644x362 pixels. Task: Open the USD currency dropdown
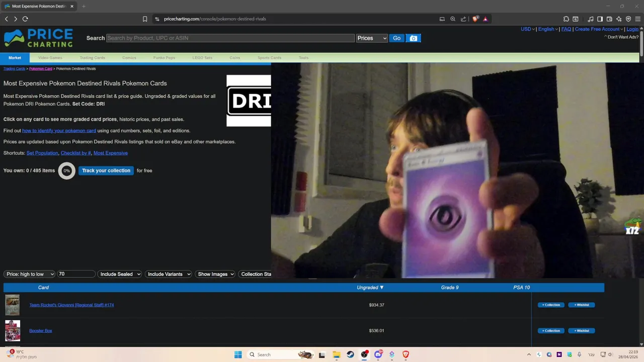[527, 29]
